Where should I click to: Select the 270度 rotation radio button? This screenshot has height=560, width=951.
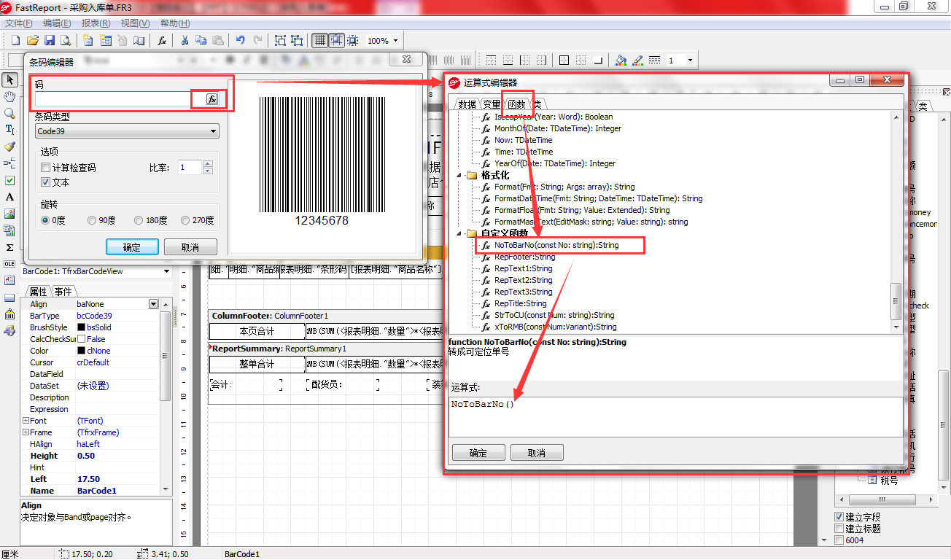(x=185, y=220)
